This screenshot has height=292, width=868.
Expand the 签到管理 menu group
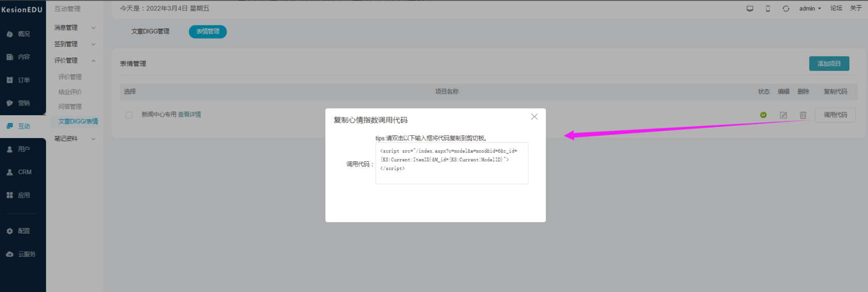75,44
